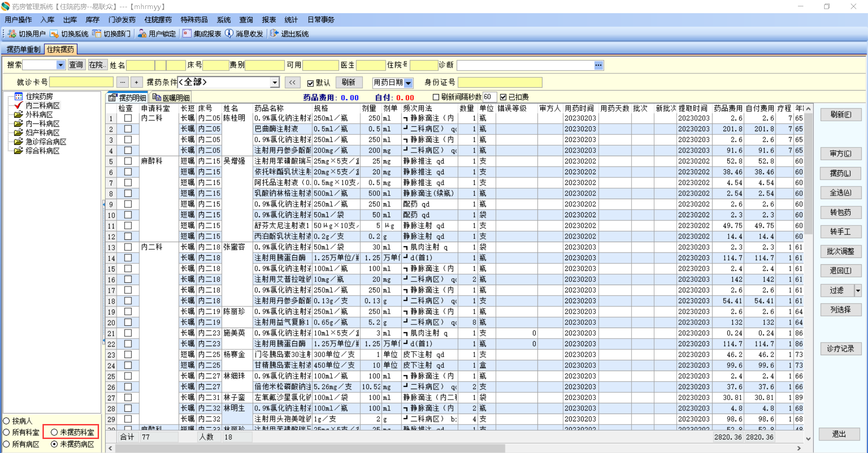
Task: Click the folder icon of 急诊综合病区
Action: coord(19,142)
